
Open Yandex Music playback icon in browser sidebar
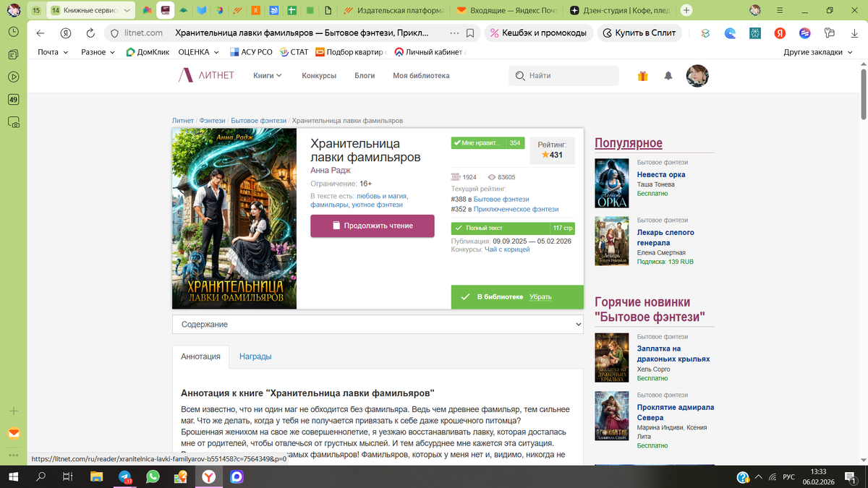[13, 77]
